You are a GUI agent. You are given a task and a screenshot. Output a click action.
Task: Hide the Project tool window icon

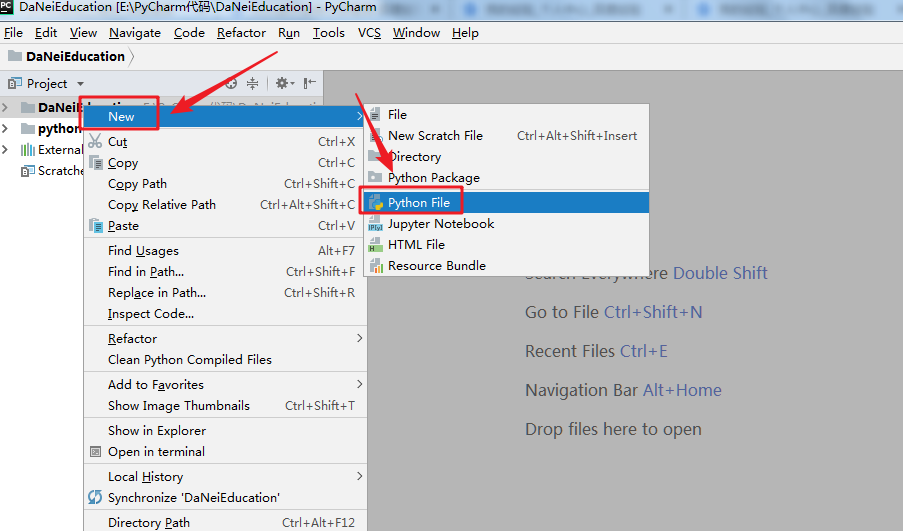(x=310, y=84)
